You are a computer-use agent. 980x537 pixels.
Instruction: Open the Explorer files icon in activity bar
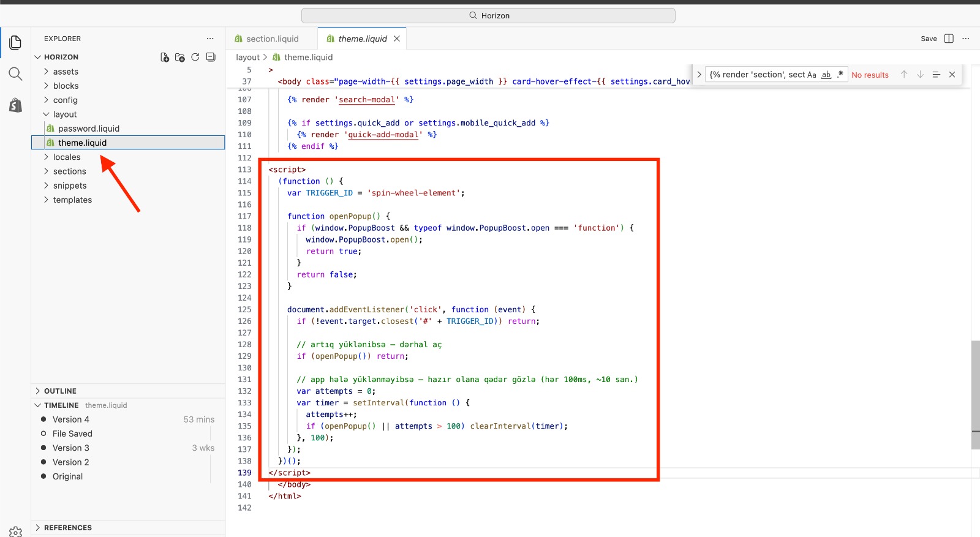click(x=15, y=42)
